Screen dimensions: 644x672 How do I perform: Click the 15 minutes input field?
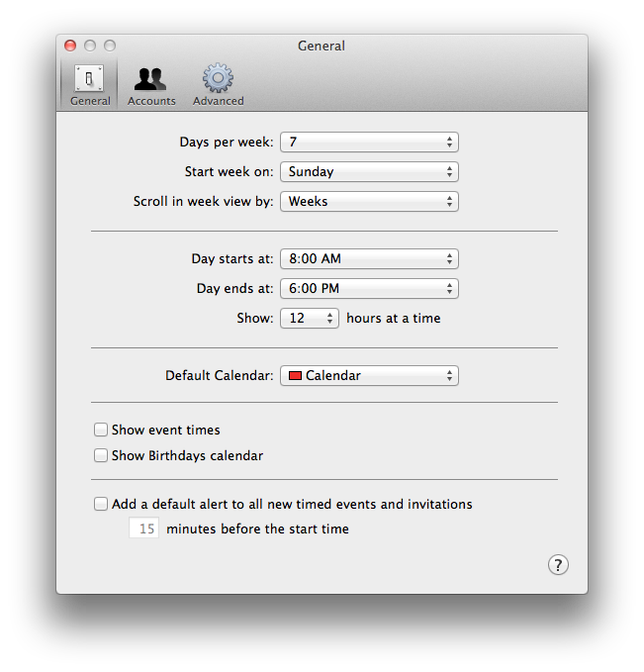[x=144, y=528]
